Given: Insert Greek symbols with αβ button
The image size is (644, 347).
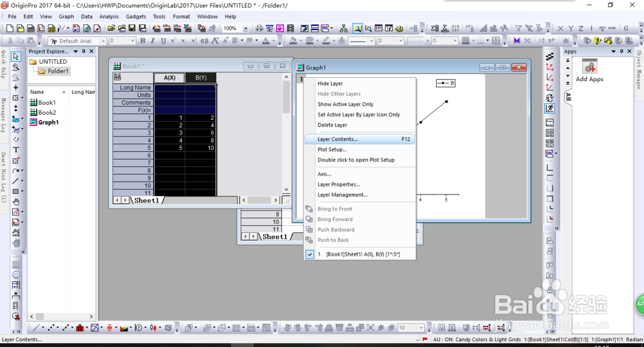Looking at the screenshot, I should (204, 41).
